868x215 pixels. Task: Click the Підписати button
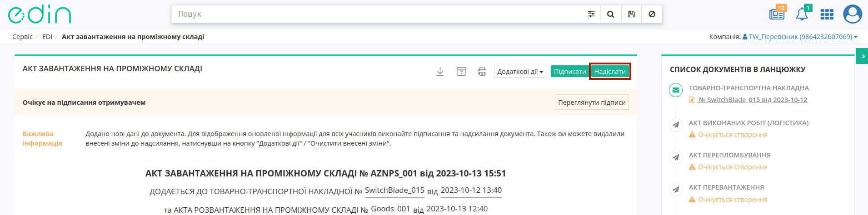tap(570, 72)
